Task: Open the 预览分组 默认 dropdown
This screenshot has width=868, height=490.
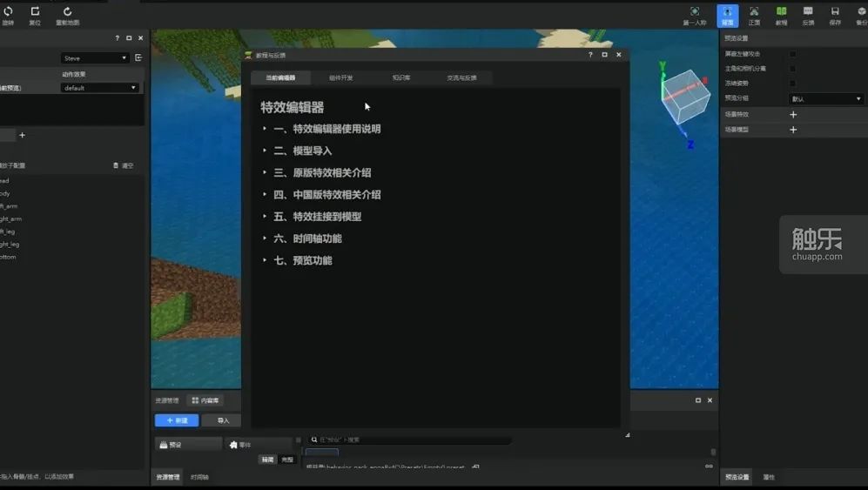Action: [x=825, y=99]
